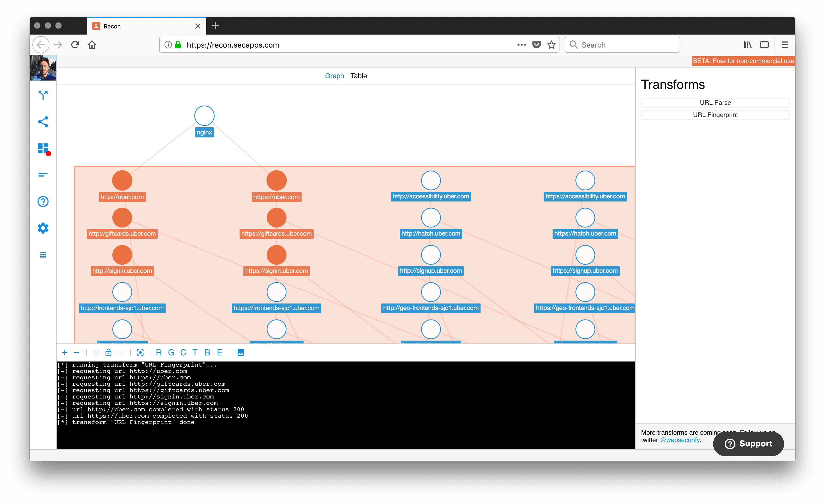Screen dimensions: 825x504
Task: Switch to the Table view tab
Action: point(359,76)
